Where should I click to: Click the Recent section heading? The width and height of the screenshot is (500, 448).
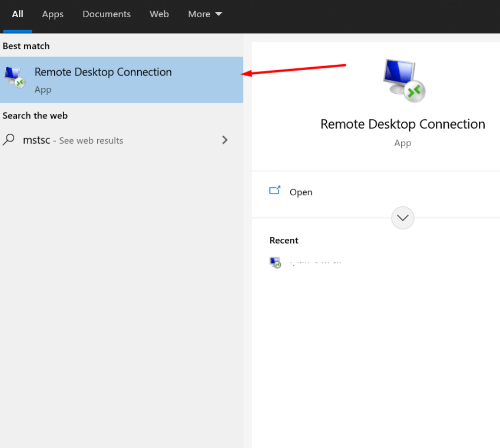(284, 240)
